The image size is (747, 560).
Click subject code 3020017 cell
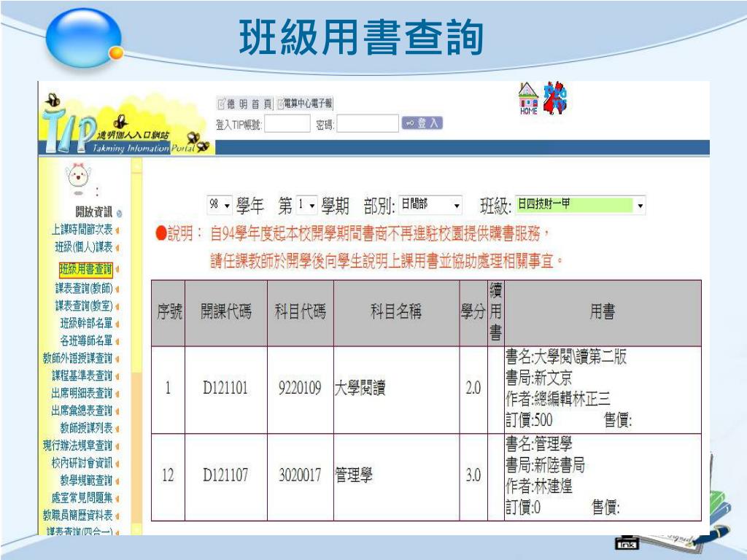[x=300, y=475]
